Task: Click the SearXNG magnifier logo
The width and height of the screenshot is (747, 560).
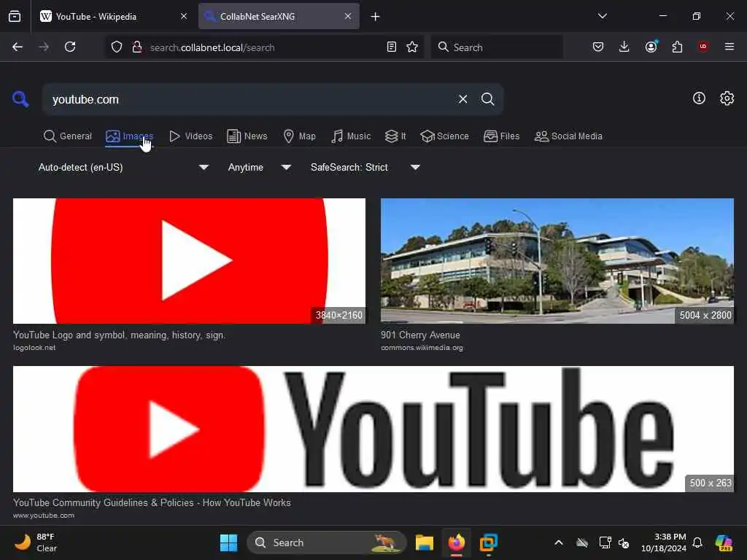Action: pos(20,99)
